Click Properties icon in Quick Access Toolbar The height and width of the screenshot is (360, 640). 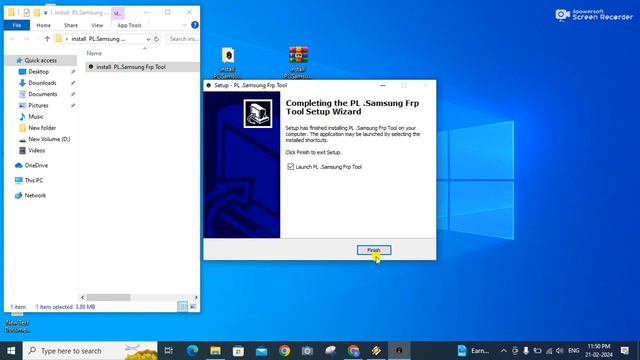27,13
